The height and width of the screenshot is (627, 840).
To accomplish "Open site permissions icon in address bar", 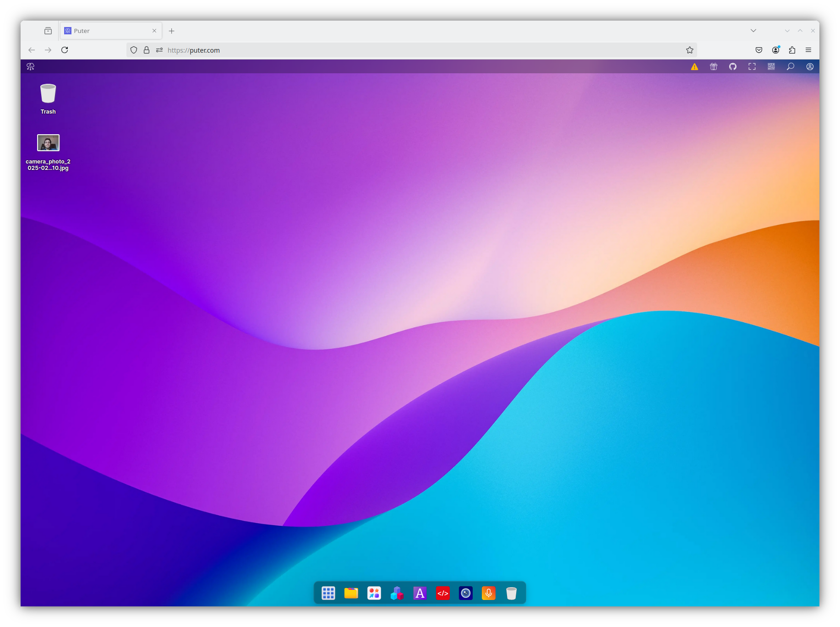I will point(159,50).
